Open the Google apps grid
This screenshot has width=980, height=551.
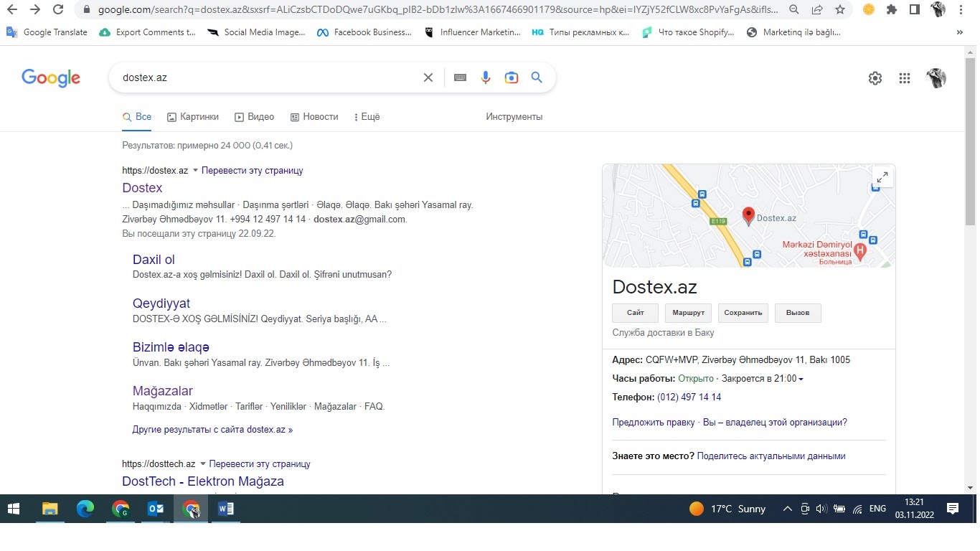[905, 79]
